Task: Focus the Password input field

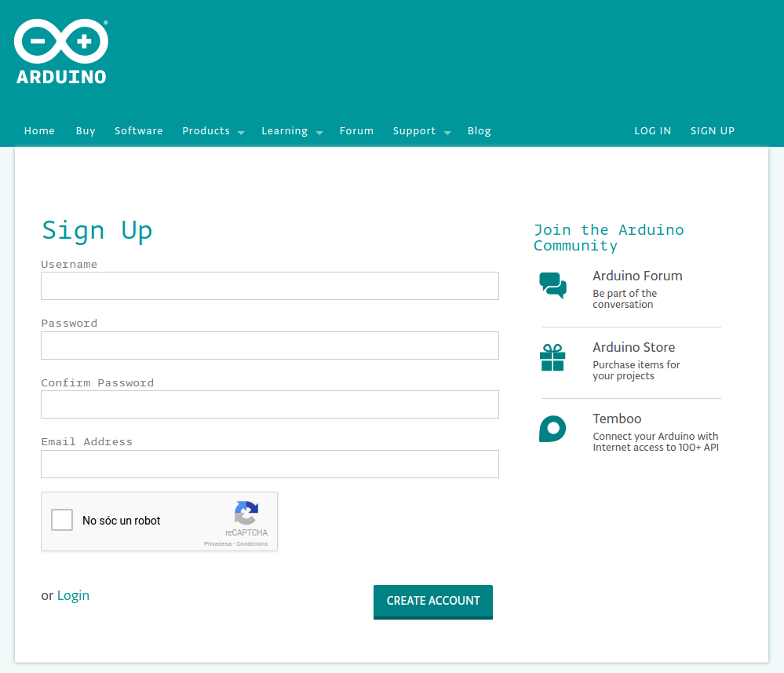Action: 270,346
